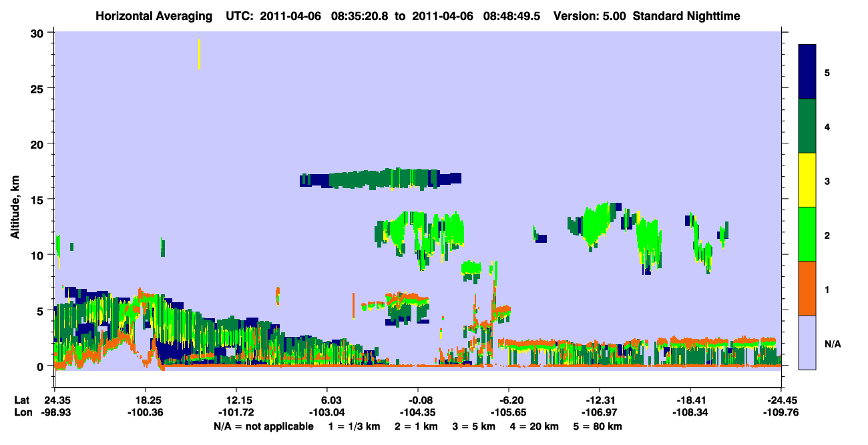This screenshot has width=868, height=445.
Task: Click the colorbar label '1'
Action: tap(827, 290)
